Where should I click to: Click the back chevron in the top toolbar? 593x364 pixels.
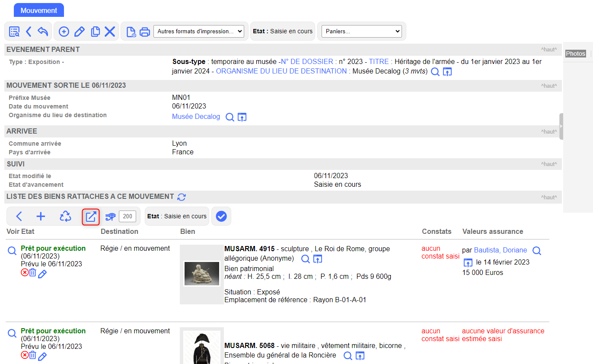[29, 32]
